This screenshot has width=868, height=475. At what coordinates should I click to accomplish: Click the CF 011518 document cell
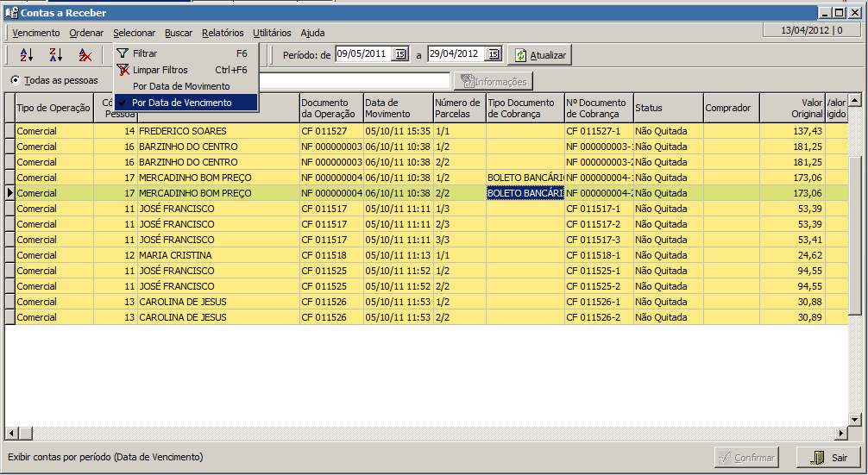[x=331, y=255]
